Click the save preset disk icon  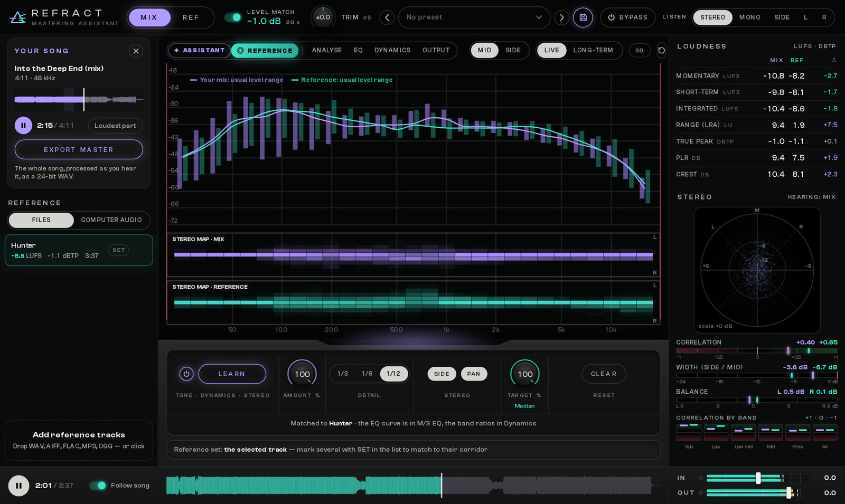click(583, 17)
